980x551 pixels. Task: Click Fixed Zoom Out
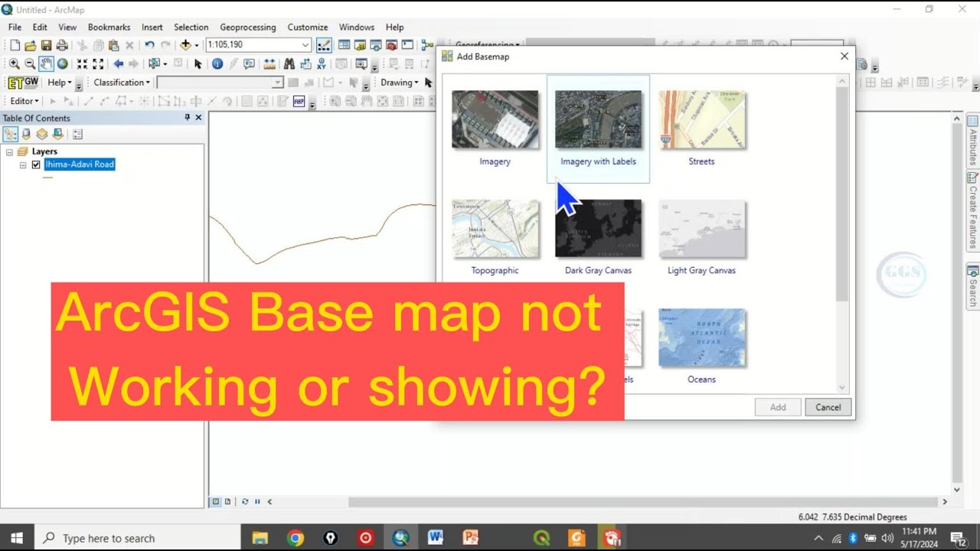click(x=98, y=64)
